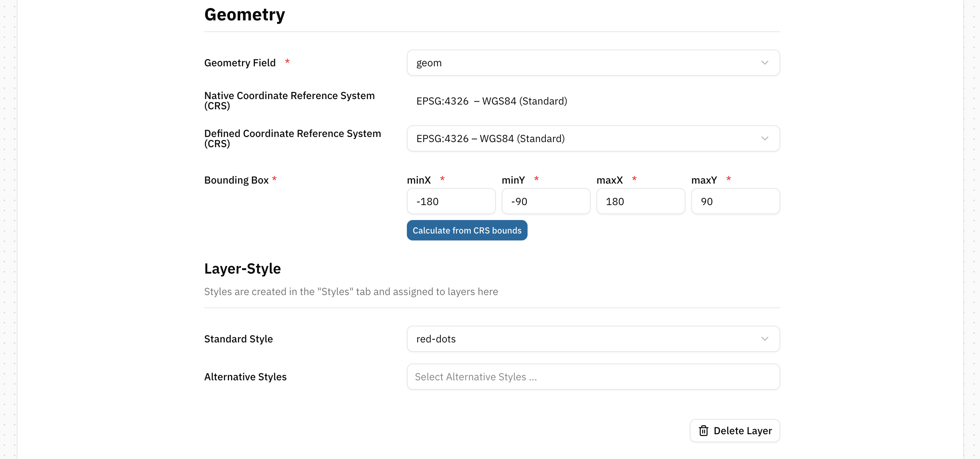Viewport: 980px width, 459px height.
Task: Click the minY field label
Action: pos(513,180)
